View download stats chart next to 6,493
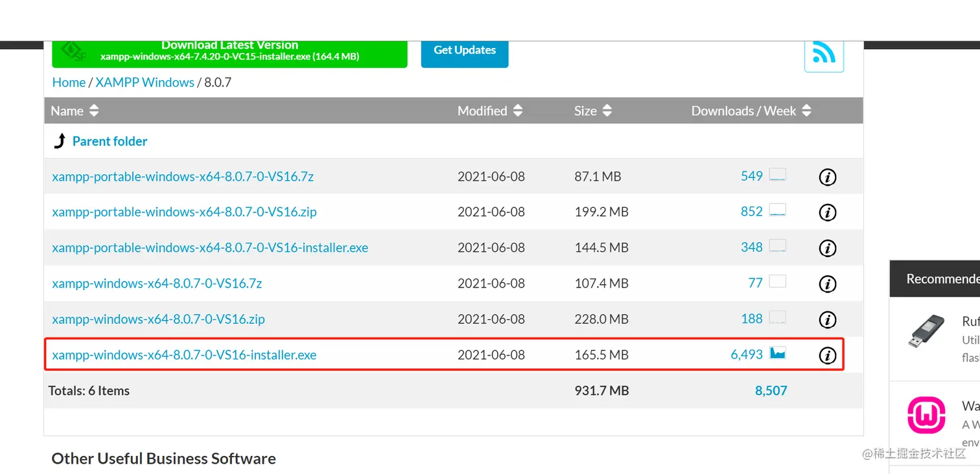Image resolution: width=980 pixels, height=474 pixels. tap(778, 353)
